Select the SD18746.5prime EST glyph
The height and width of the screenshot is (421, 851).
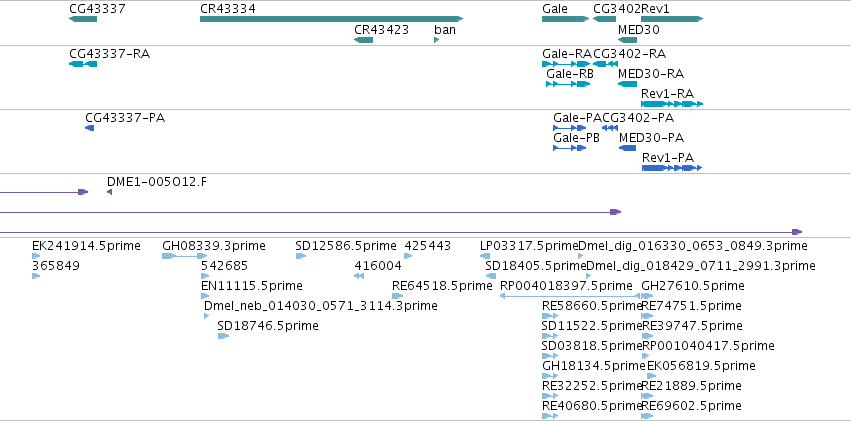point(224,336)
